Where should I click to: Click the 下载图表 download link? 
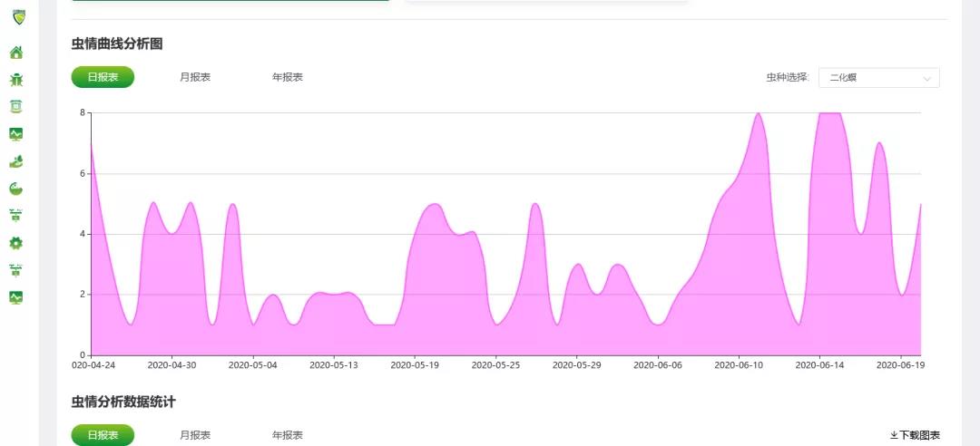click(x=915, y=435)
